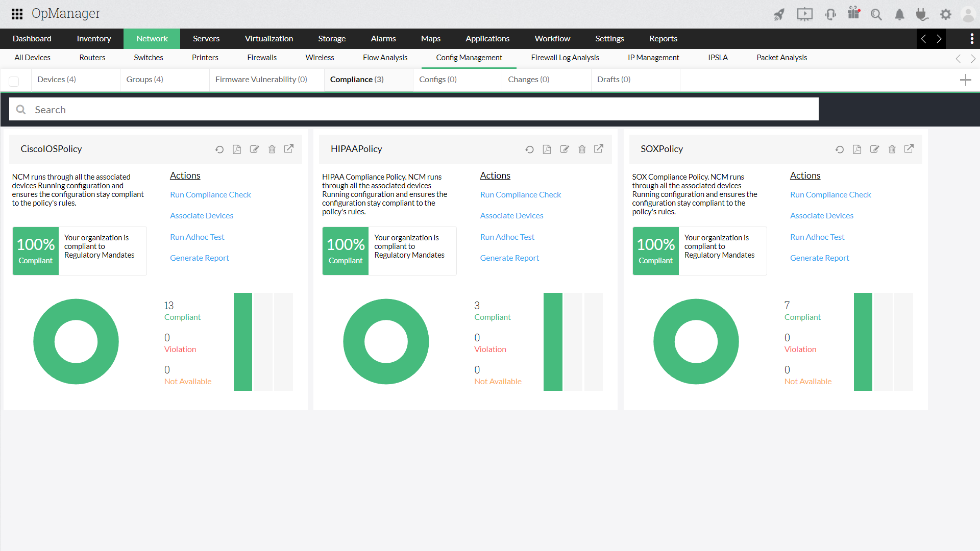The width and height of the screenshot is (980, 551).
Task: Switch to the Config Management tab
Action: [469, 57]
